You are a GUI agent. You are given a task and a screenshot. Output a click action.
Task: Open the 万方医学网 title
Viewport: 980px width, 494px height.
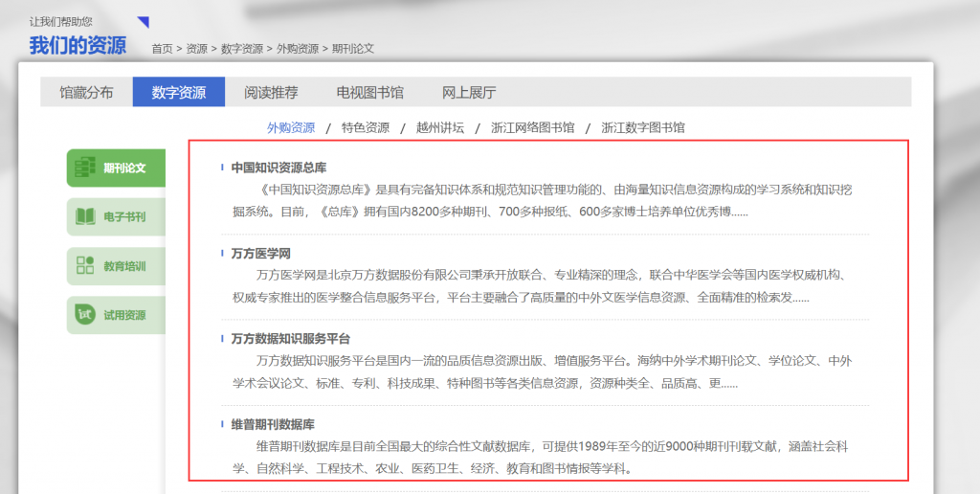260,254
